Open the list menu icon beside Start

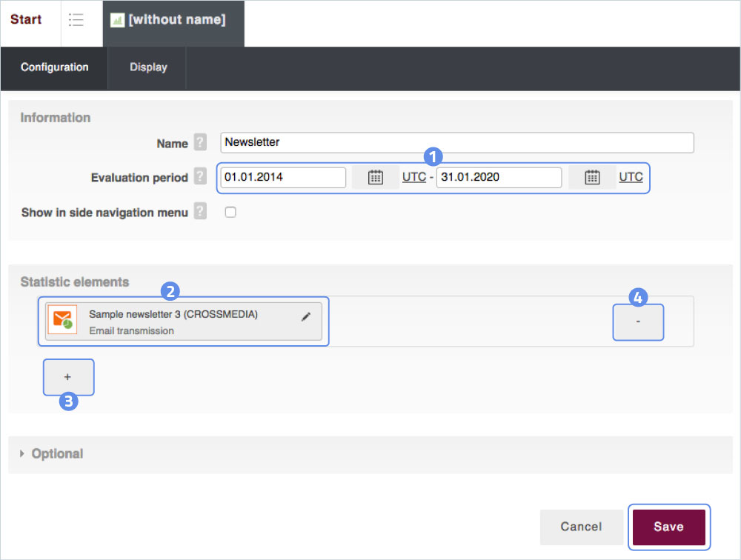76,20
